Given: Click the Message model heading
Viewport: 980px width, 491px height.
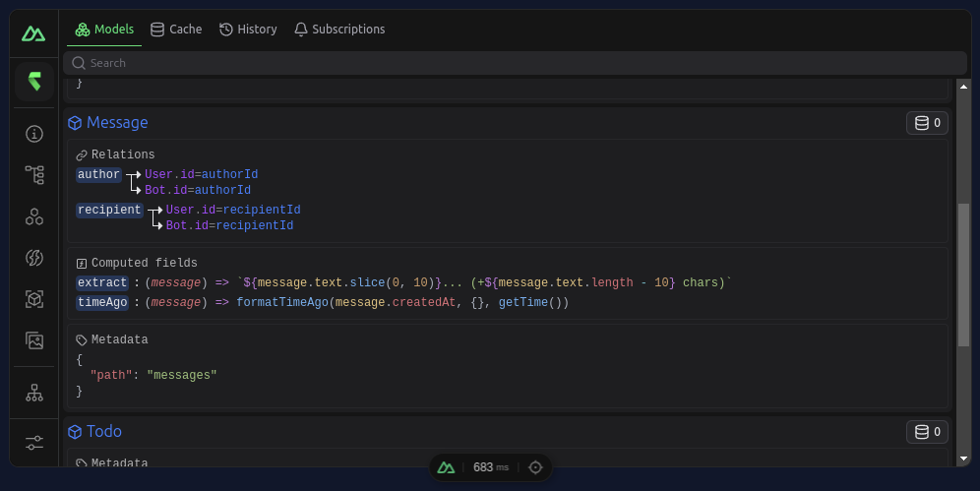Looking at the screenshot, I should [117, 122].
